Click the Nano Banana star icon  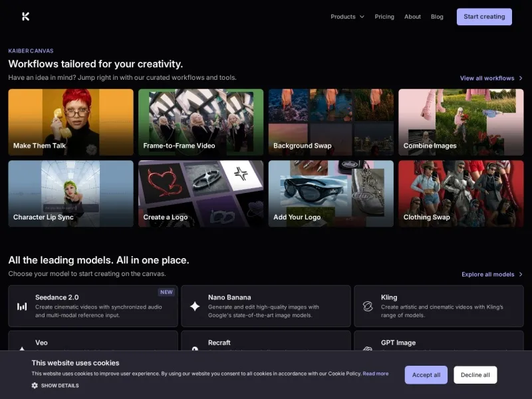click(x=195, y=306)
